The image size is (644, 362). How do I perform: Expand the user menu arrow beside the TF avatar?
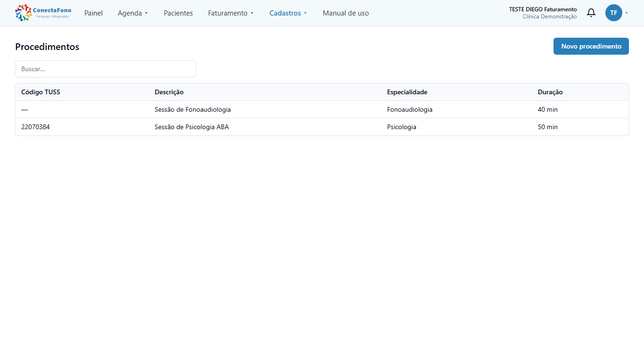point(627,13)
